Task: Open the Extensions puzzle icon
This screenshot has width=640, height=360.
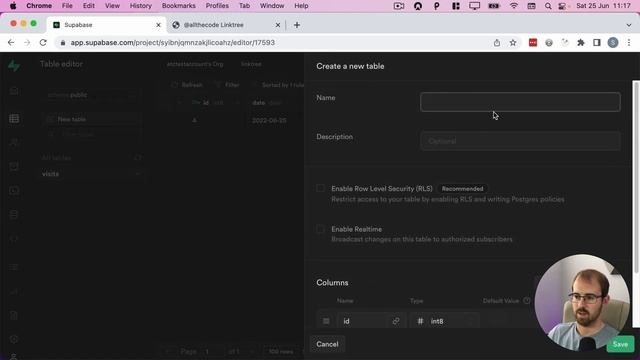Action: pyautogui.click(x=581, y=42)
